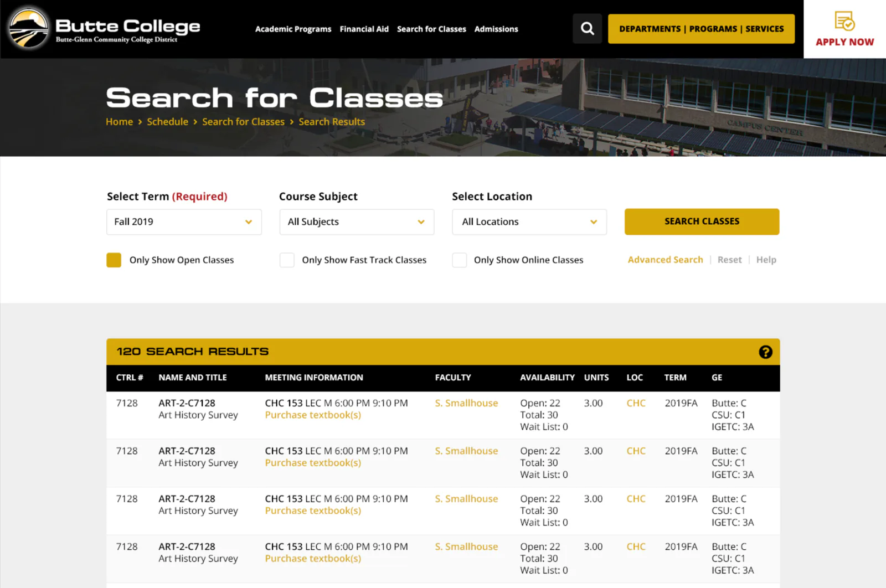Screen dimensions: 886x588
Task: Click the Reset link
Action: pyautogui.click(x=729, y=260)
